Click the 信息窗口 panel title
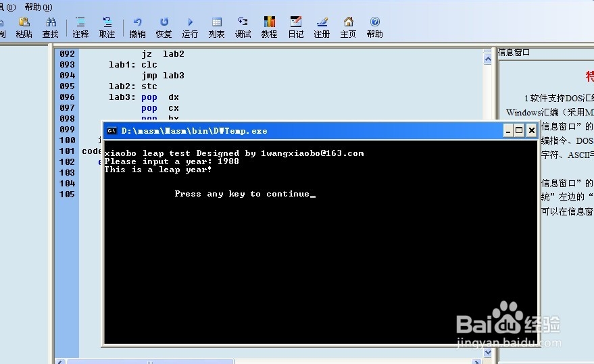Image resolution: width=594 pixels, height=364 pixels. click(x=514, y=52)
